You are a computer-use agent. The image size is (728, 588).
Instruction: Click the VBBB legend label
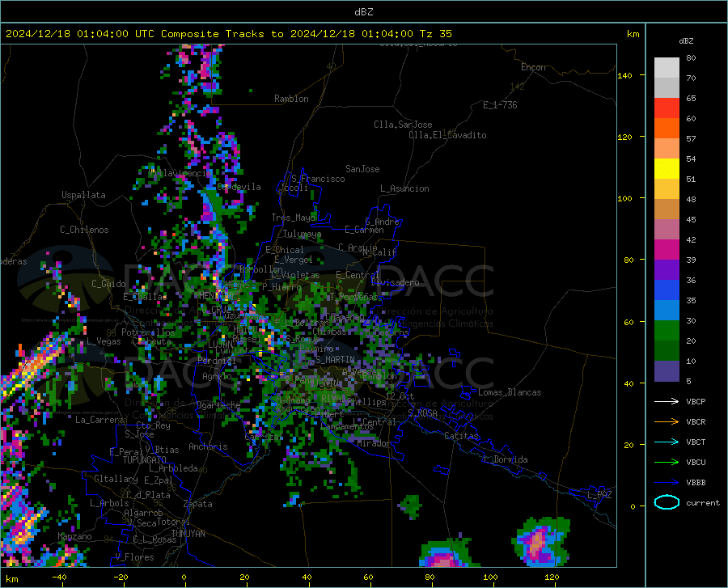pyautogui.click(x=696, y=483)
